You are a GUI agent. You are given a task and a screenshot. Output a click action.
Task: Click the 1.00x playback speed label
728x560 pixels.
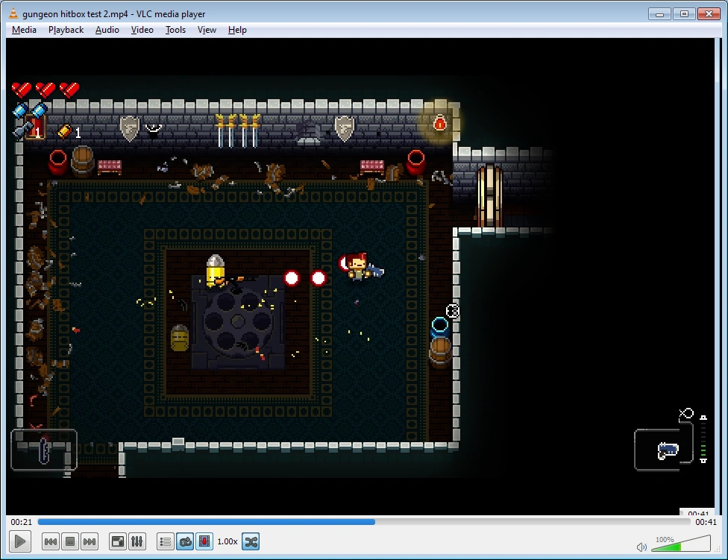point(228,541)
